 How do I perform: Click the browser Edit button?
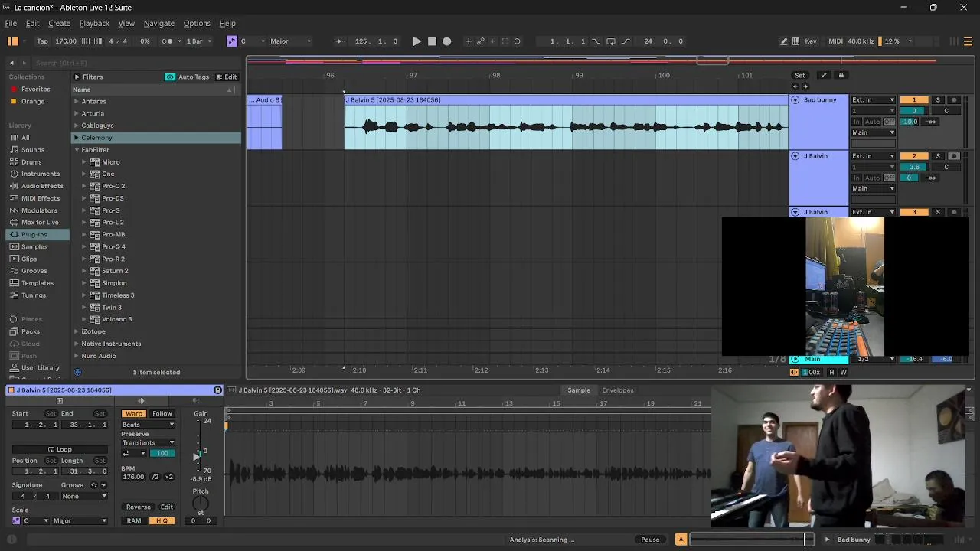pos(227,77)
